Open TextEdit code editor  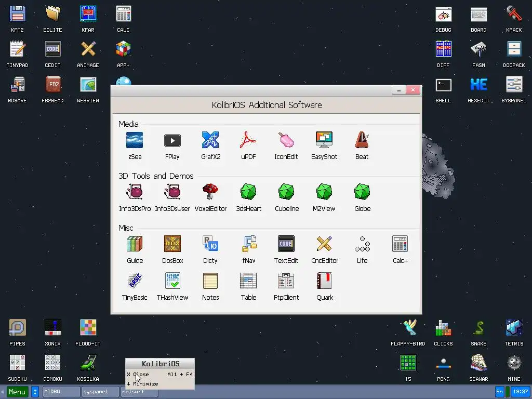point(286,244)
